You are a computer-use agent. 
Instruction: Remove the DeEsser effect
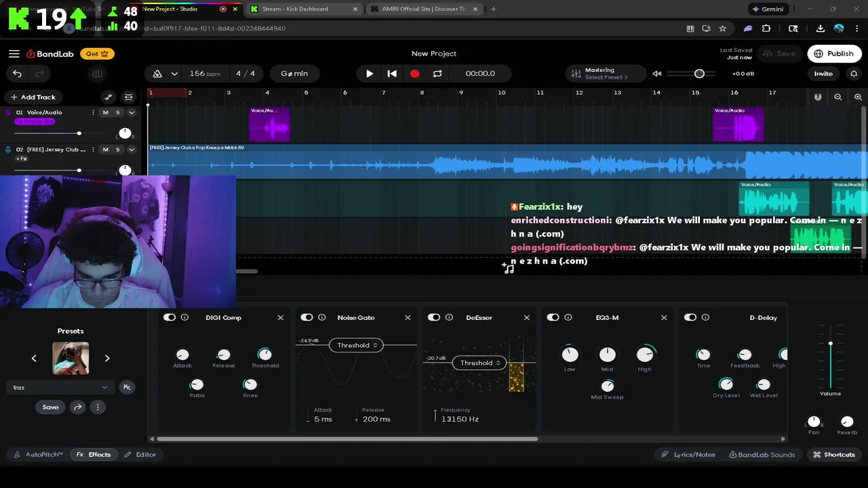[x=526, y=317]
